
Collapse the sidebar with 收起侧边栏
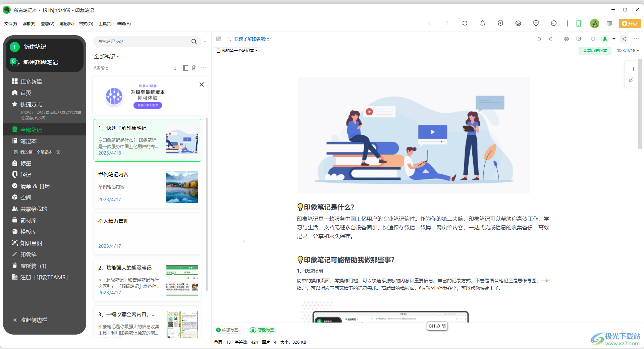click(x=30, y=320)
